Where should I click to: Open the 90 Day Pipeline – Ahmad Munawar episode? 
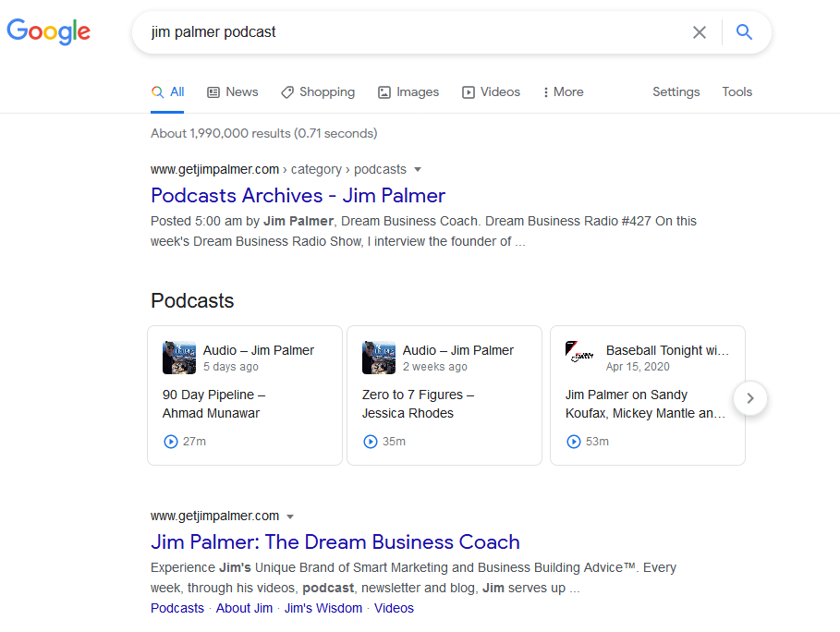pos(213,404)
